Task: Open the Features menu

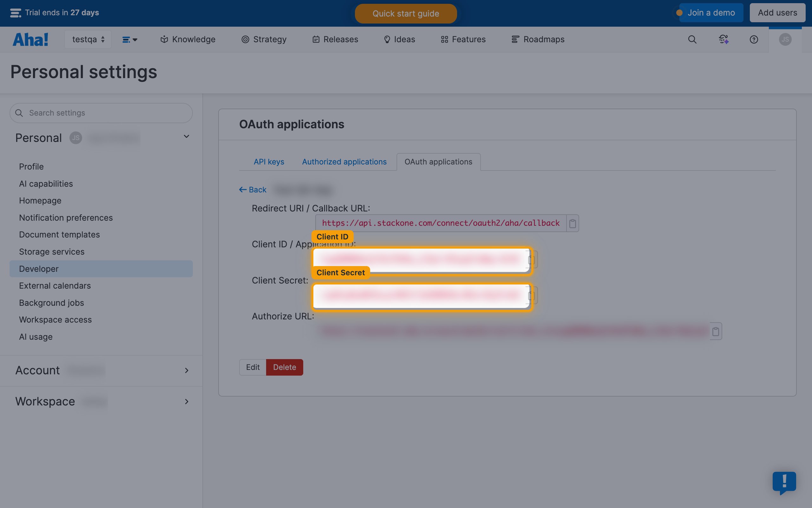Action: (463, 39)
